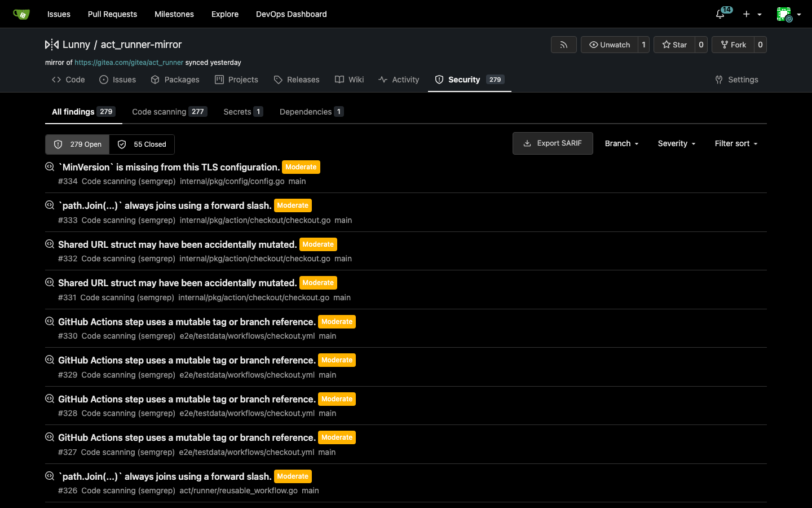Click the RSS feed icon button

564,45
